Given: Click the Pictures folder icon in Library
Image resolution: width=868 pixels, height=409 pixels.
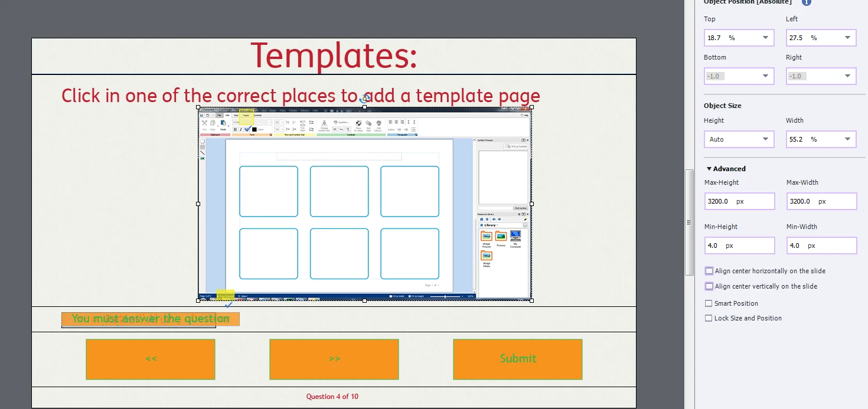Looking at the screenshot, I should pyautogui.click(x=501, y=236).
